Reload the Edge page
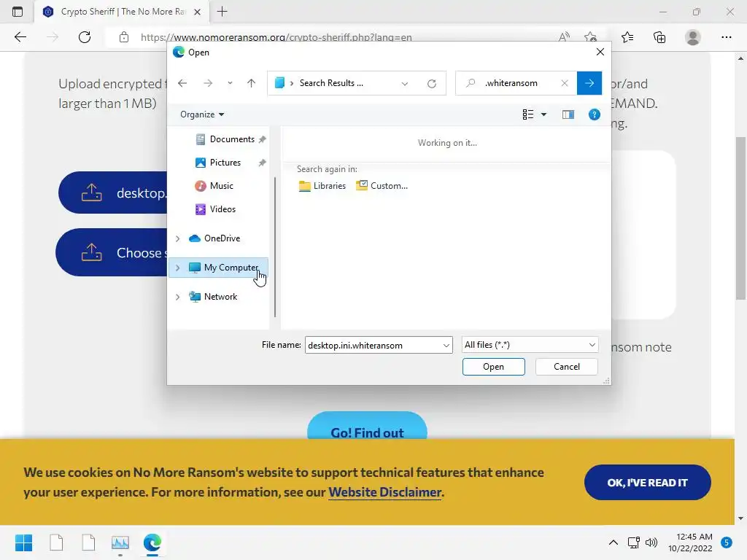This screenshot has width=747, height=560. 85,37
